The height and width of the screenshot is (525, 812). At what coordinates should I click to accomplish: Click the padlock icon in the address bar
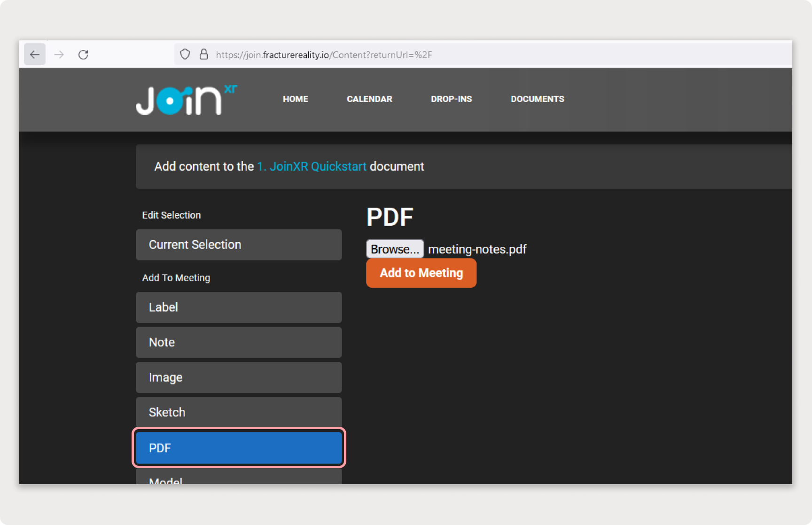204,54
